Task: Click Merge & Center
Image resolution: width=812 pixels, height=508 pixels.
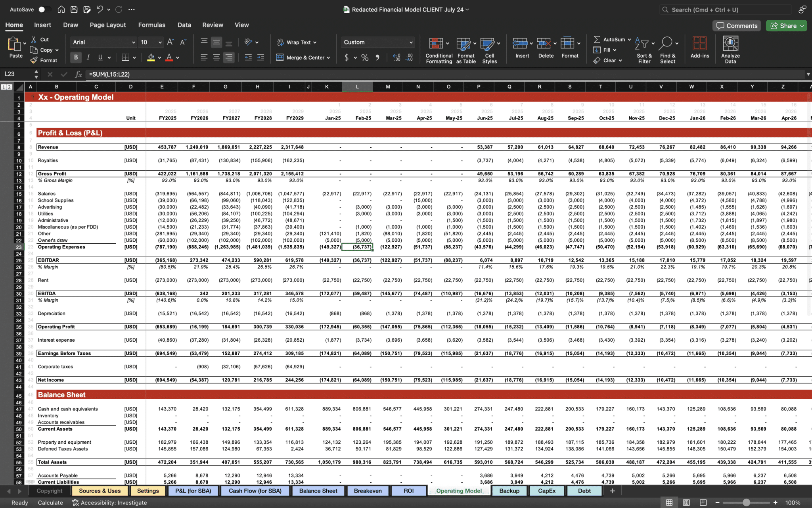Action: pyautogui.click(x=303, y=58)
